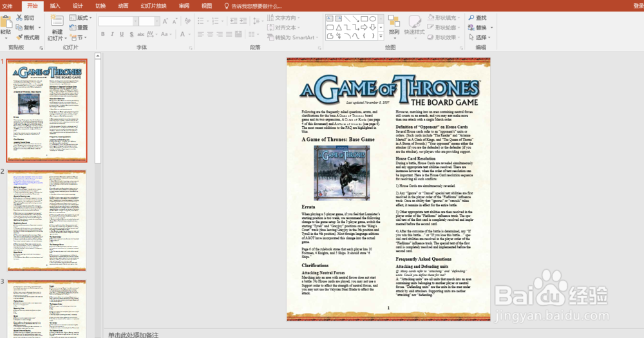This screenshot has width=644, height=338.
Task: Open 形状填充 (Shape Fill) color menu
Action: pos(444,17)
